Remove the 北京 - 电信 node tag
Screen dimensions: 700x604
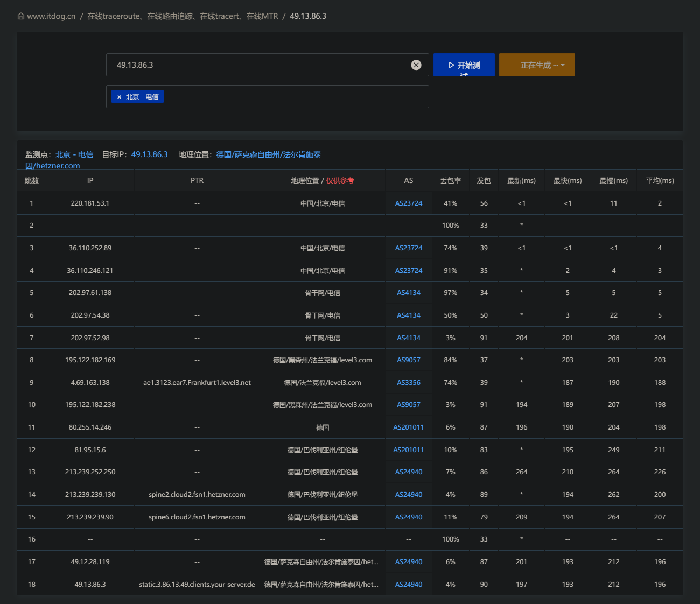coord(119,97)
